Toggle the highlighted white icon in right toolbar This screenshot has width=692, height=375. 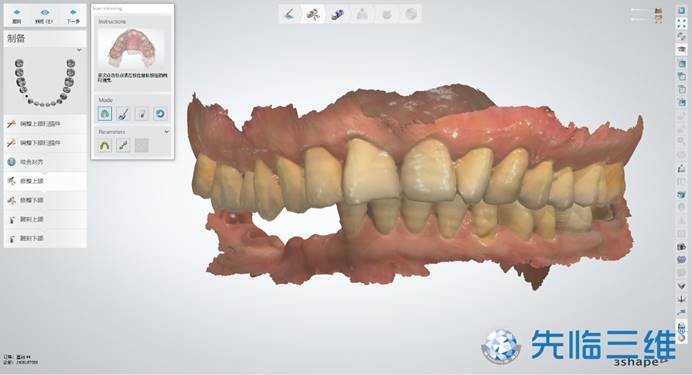pyautogui.click(x=682, y=50)
